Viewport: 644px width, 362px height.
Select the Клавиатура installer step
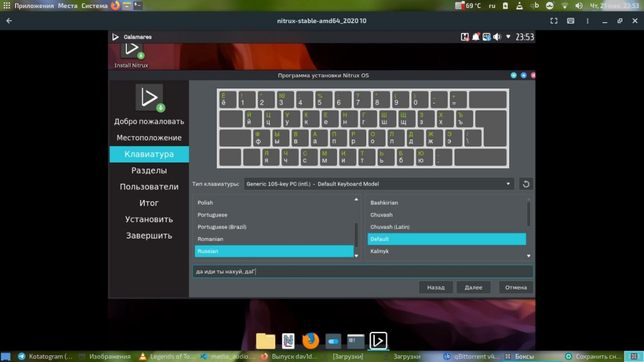click(x=149, y=154)
